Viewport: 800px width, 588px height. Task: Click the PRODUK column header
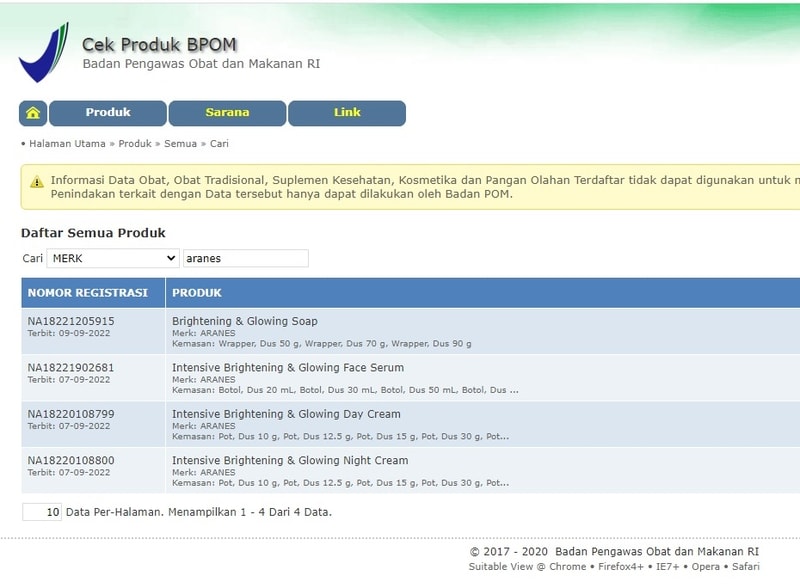tap(483, 293)
